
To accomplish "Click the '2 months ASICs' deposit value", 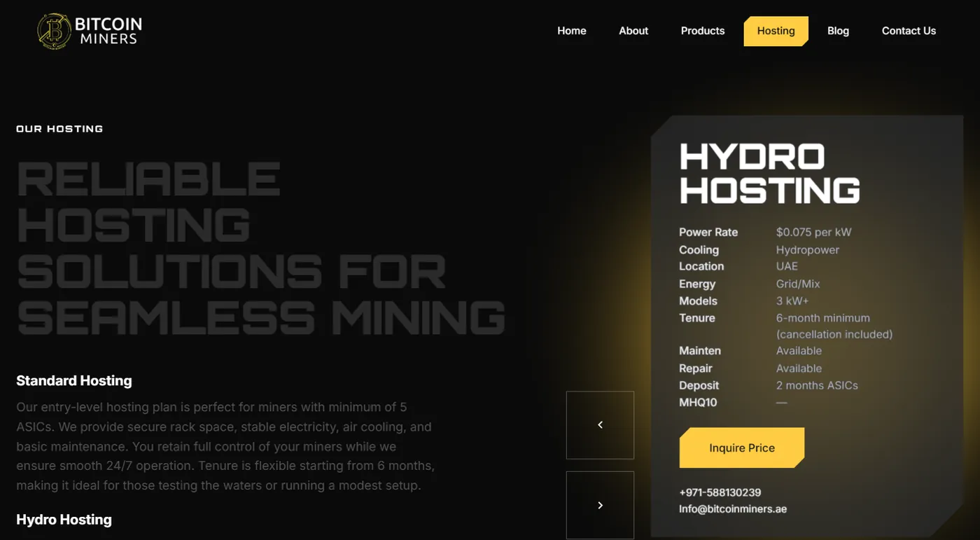I will (817, 385).
